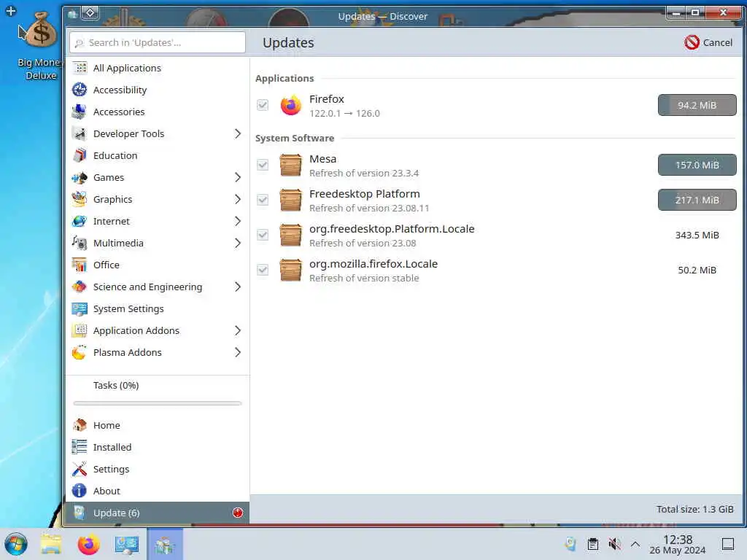Click the Firefox title text
The width and height of the screenshot is (747, 560).
tap(326, 99)
